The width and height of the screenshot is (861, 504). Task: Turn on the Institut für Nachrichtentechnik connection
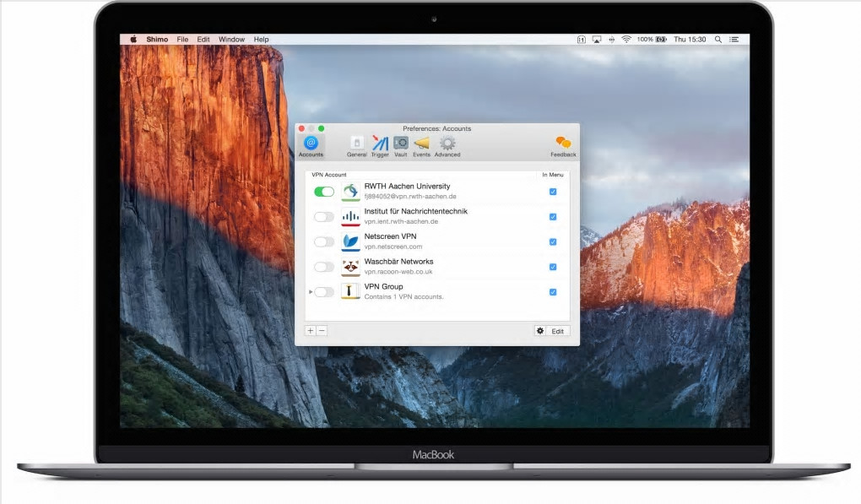click(324, 217)
